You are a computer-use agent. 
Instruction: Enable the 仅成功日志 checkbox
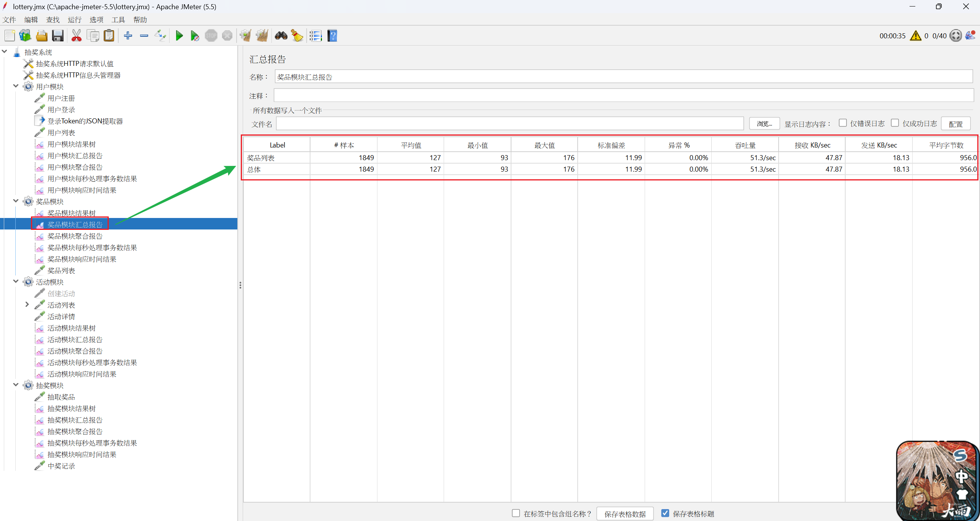click(x=895, y=123)
